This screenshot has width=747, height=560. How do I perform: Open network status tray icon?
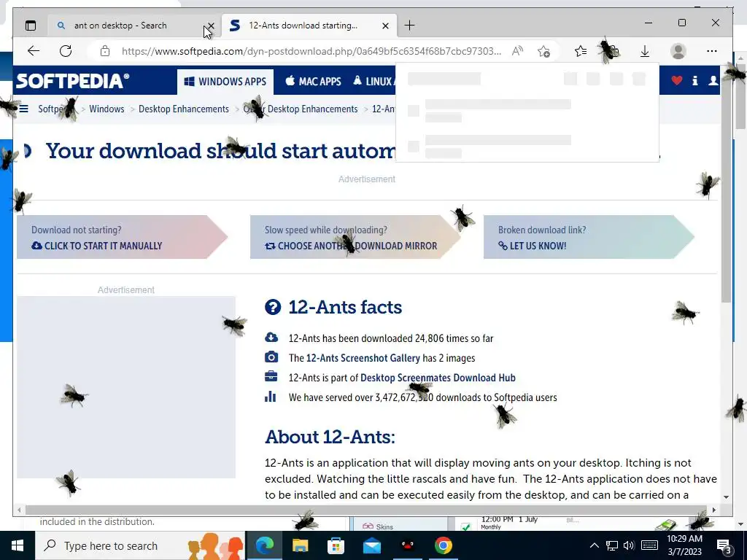pyautogui.click(x=612, y=545)
